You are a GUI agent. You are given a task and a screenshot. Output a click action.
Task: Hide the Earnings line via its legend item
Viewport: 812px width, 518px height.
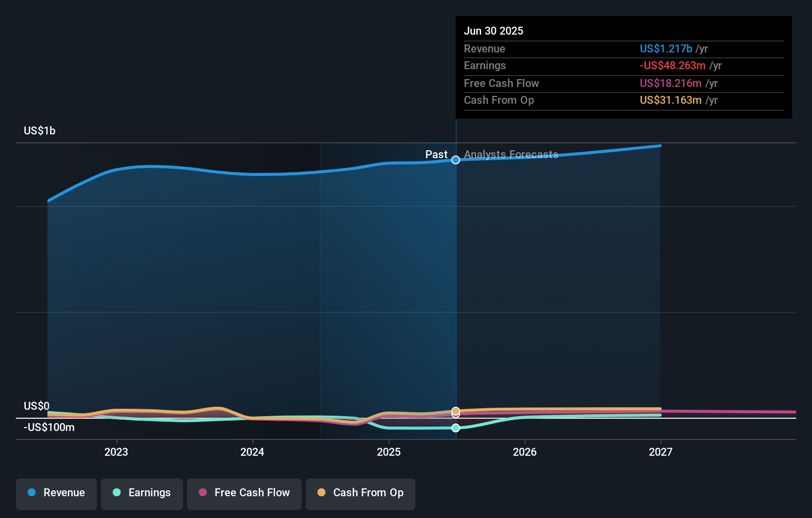pos(142,493)
